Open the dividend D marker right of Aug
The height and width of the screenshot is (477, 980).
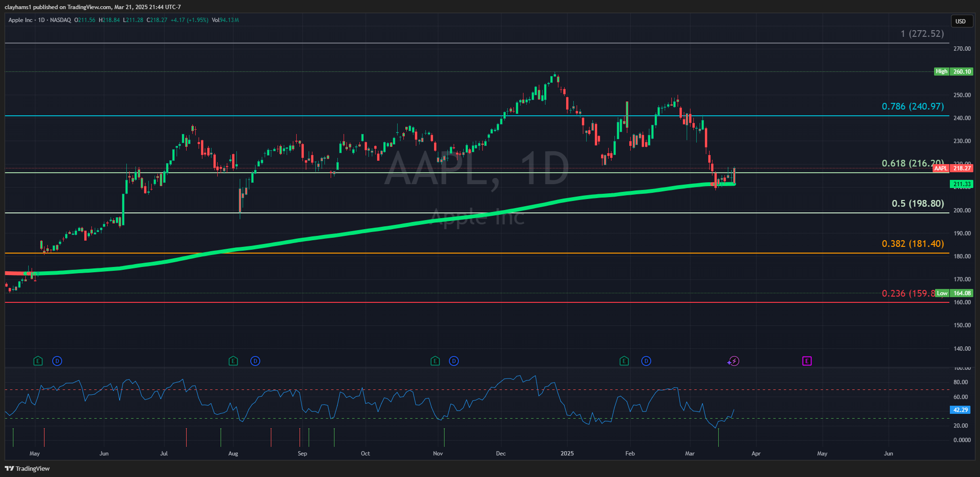(x=255, y=361)
